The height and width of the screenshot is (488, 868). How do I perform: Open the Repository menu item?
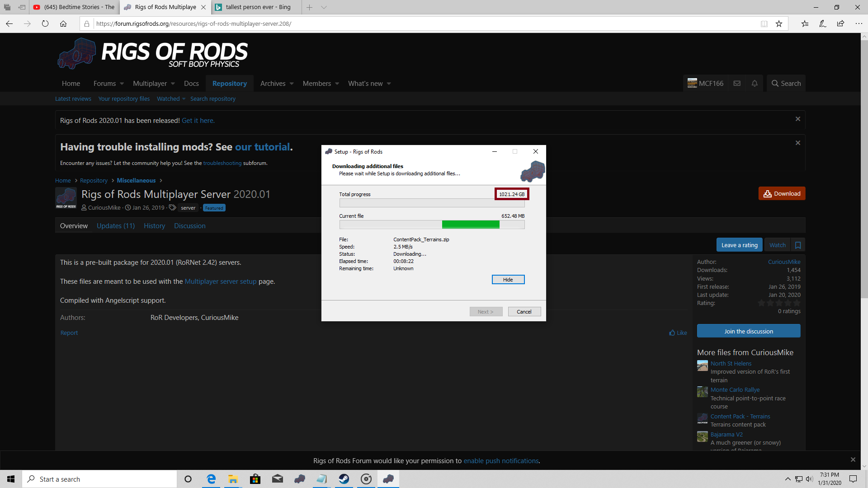coord(230,83)
